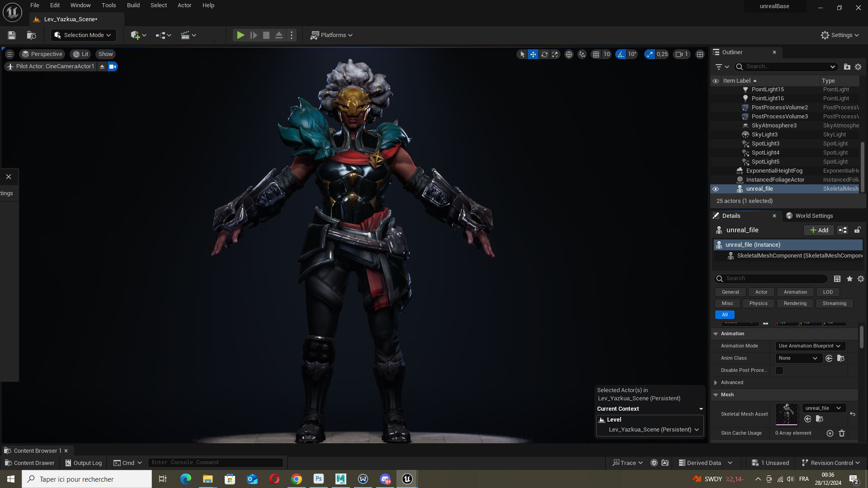
Task: Open the cinematics clapperboard menu
Action: pos(188,35)
